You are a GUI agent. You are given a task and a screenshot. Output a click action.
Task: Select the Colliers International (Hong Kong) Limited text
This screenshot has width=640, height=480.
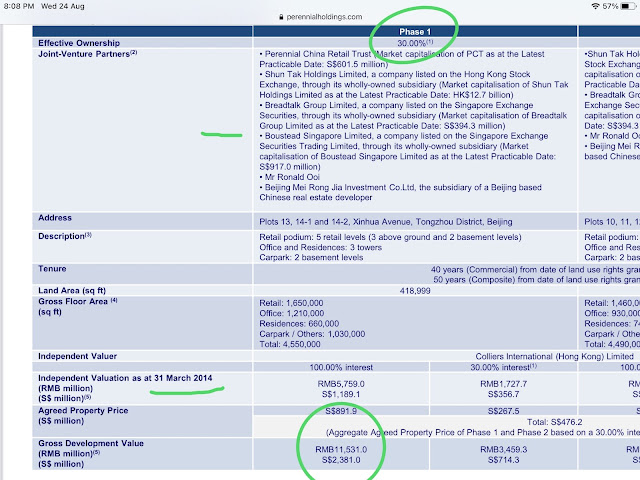554,356
